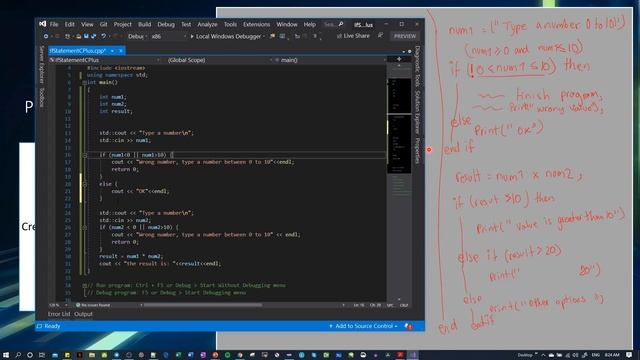Screen dimensions: 640x360
Task: Click the navigate backward toolbar icon
Action: [46, 36]
